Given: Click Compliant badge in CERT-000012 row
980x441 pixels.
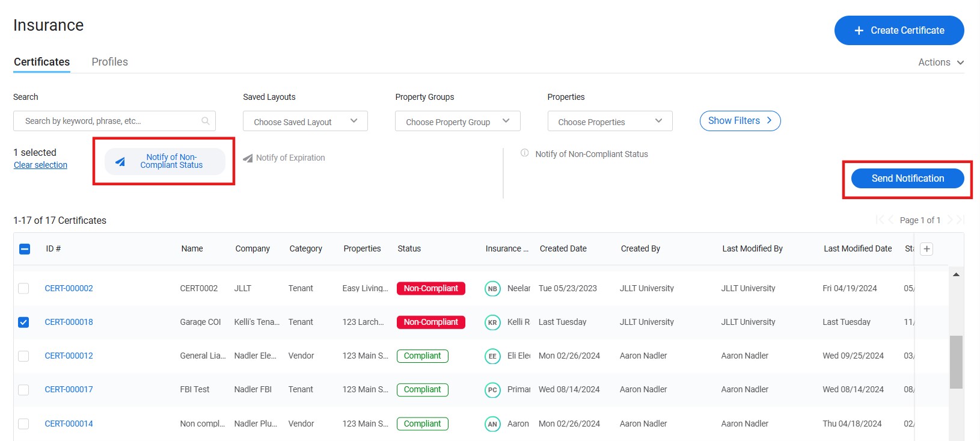Looking at the screenshot, I should click(x=422, y=356).
